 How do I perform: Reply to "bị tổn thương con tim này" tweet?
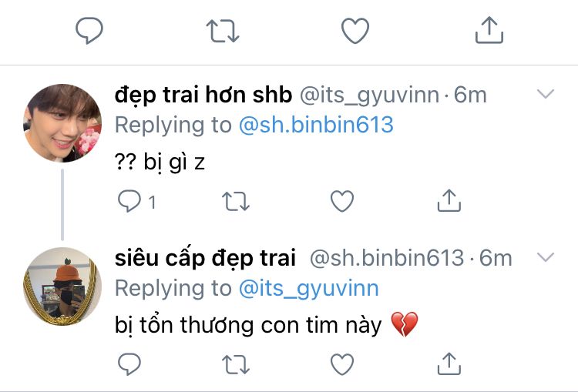[x=129, y=364]
